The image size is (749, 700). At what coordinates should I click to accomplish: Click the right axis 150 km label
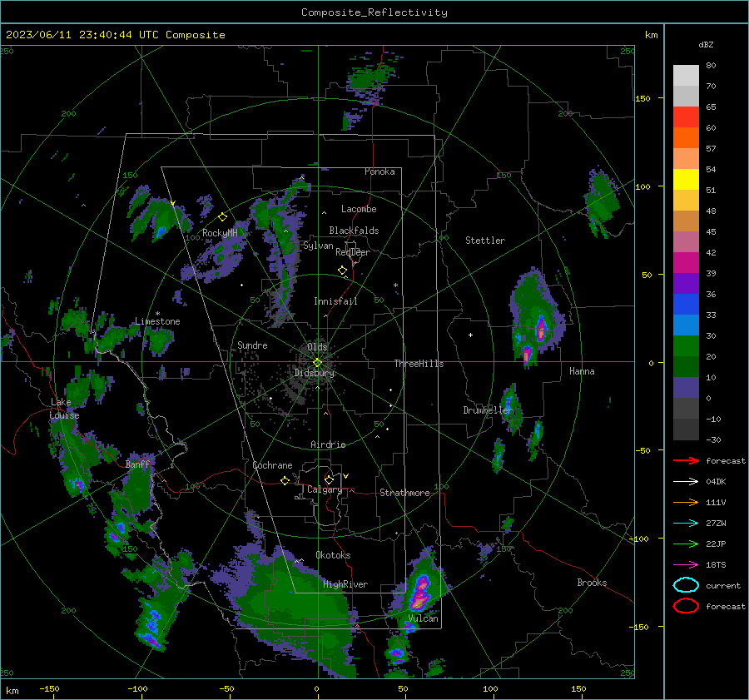point(642,98)
